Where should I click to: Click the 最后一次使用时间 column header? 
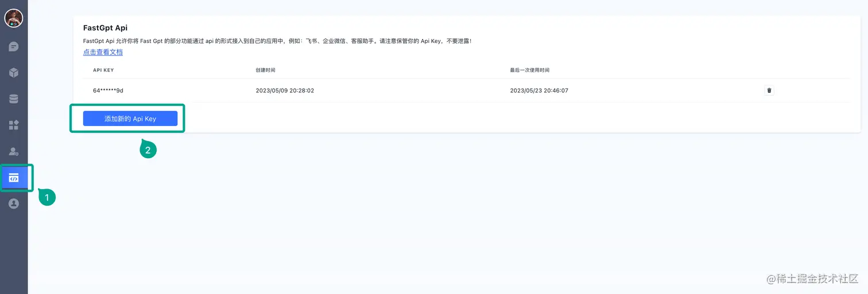[x=530, y=70]
